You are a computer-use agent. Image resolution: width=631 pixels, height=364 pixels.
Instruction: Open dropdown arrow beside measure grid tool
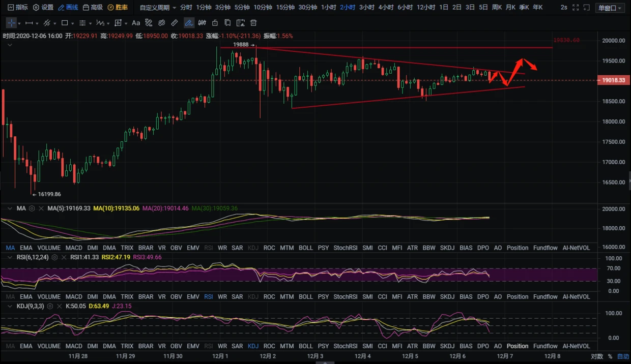click(x=126, y=23)
